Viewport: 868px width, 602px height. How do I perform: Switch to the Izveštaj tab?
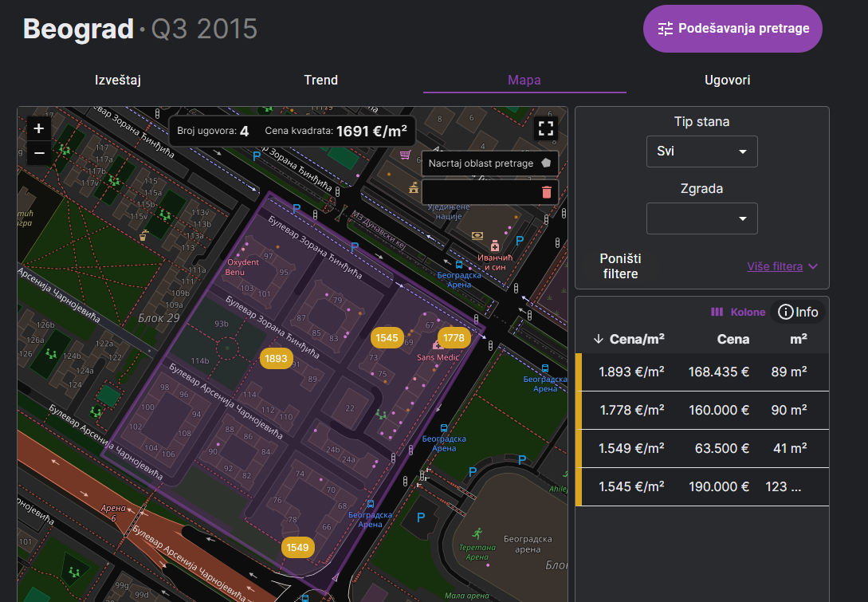point(118,80)
